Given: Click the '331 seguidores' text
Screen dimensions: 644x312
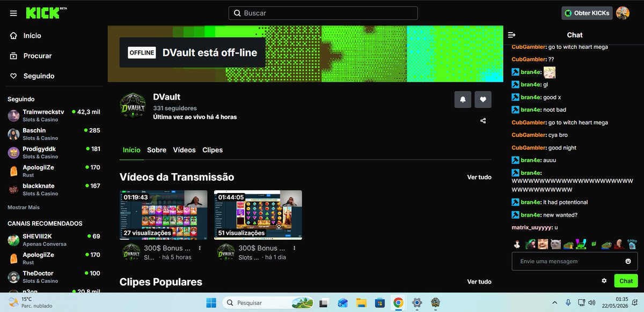Looking at the screenshot, I should coord(175,108).
